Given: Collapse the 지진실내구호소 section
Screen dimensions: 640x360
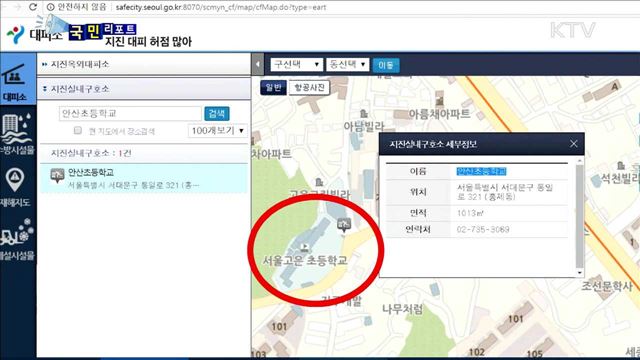Looking at the screenshot, I should [x=144, y=89].
